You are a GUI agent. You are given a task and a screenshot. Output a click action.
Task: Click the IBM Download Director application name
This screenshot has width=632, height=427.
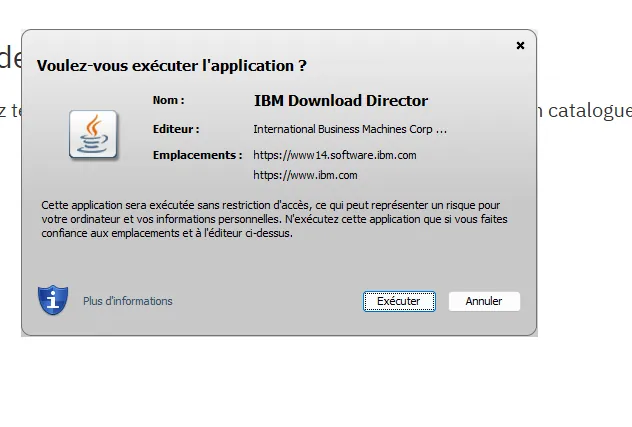(x=341, y=101)
